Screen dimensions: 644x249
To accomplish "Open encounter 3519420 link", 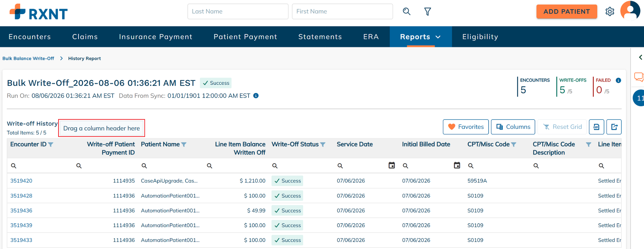I will (21, 181).
